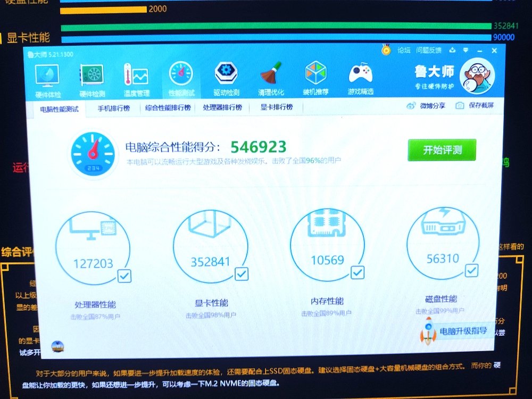This screenshot has width=532, height=399.
Task: Open the main menu dropdown arrow
Action: [465, 50]
